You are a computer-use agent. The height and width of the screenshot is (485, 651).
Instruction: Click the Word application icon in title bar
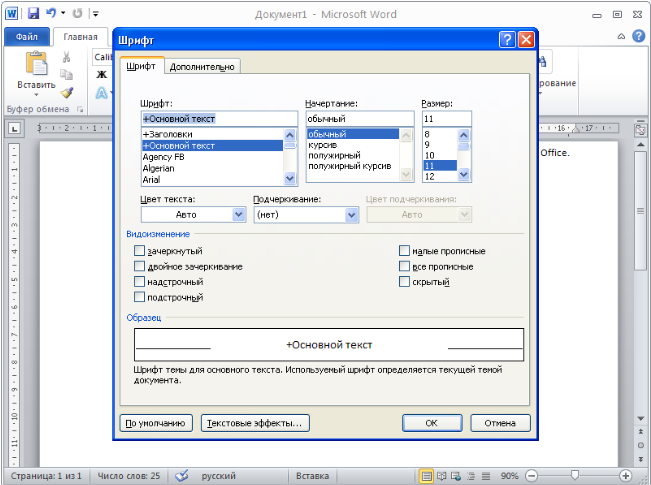click(11, 14)
